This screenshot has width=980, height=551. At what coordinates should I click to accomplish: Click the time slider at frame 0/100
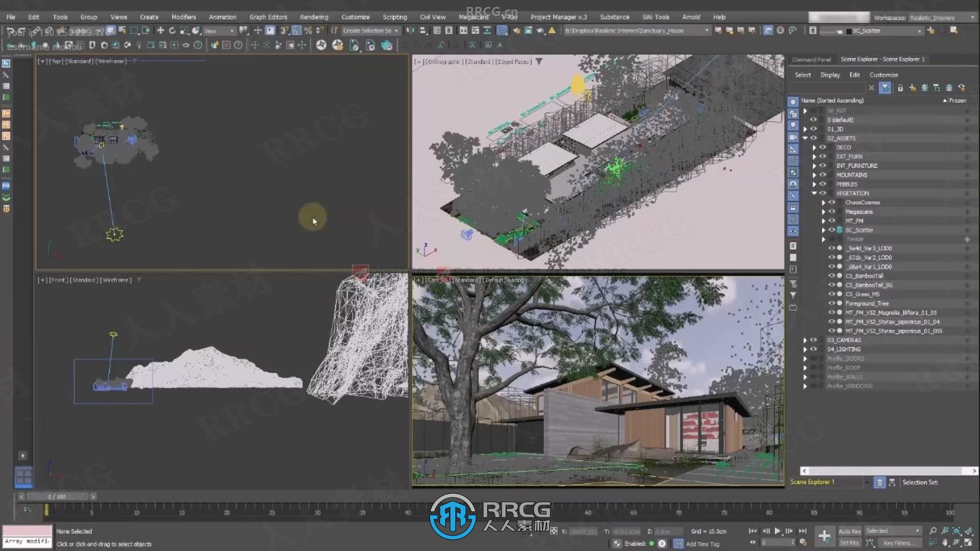click(57, 497)
